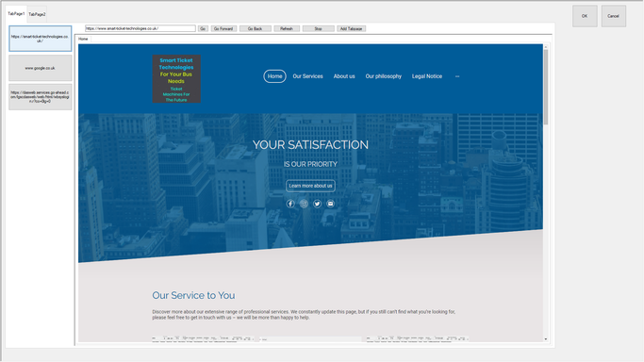The image size is (644, 362).
Task: Open Our Services navigation link
Action: [x=307, y=76]
